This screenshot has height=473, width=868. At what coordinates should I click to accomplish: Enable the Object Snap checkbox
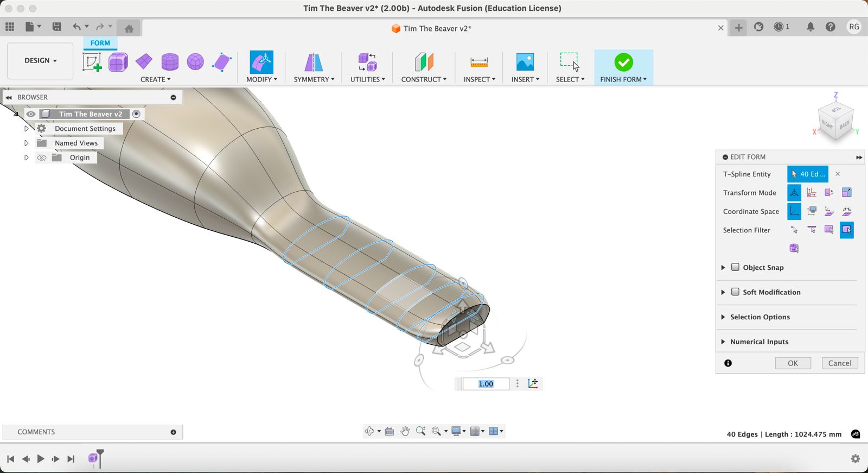click(735, 267)
